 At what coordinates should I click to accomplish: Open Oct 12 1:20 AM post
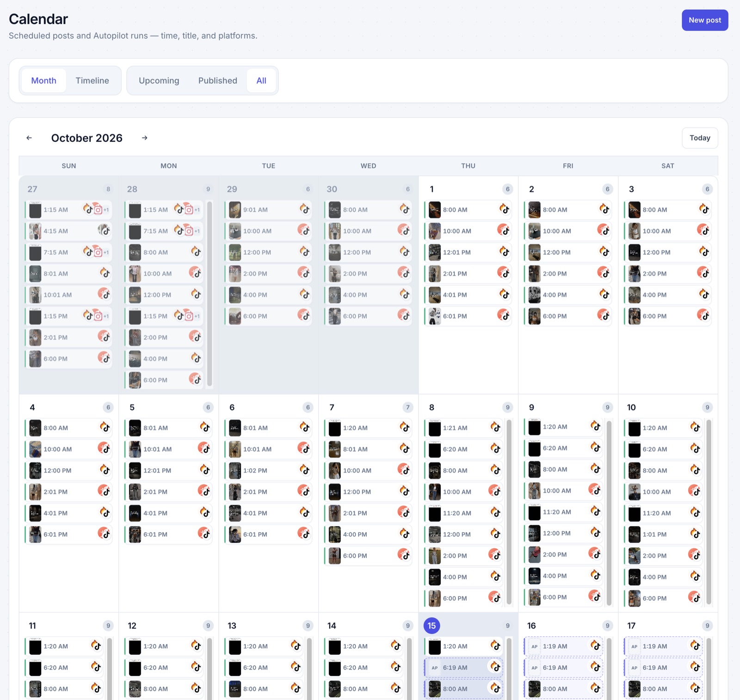coord(164,646)
